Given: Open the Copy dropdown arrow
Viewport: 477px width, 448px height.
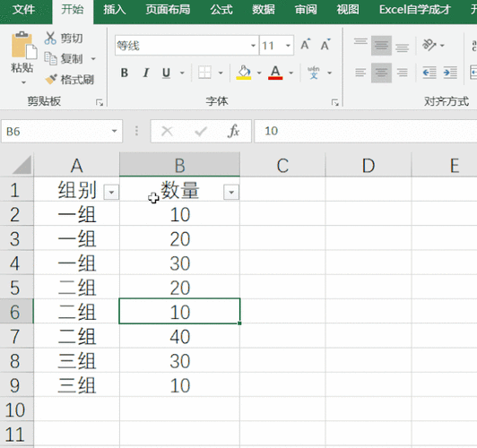Looking at the screenshot, I should pos(93,58).
